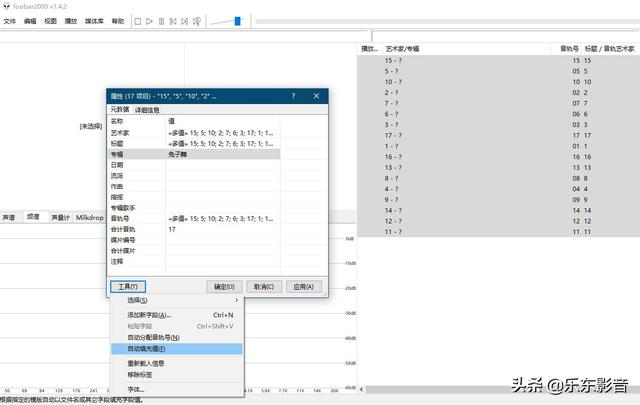Jump to the previous track icon

tap(173, 21)
